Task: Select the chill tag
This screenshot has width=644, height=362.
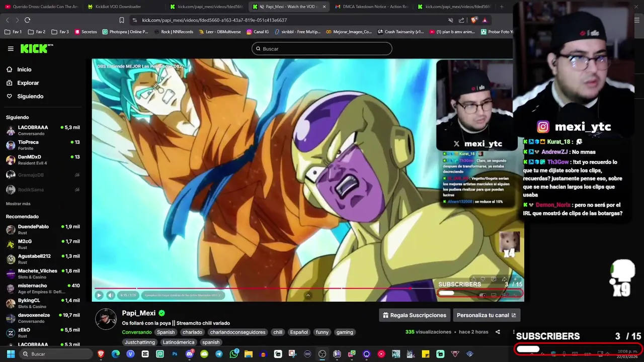Action: [x=278, y=332]
